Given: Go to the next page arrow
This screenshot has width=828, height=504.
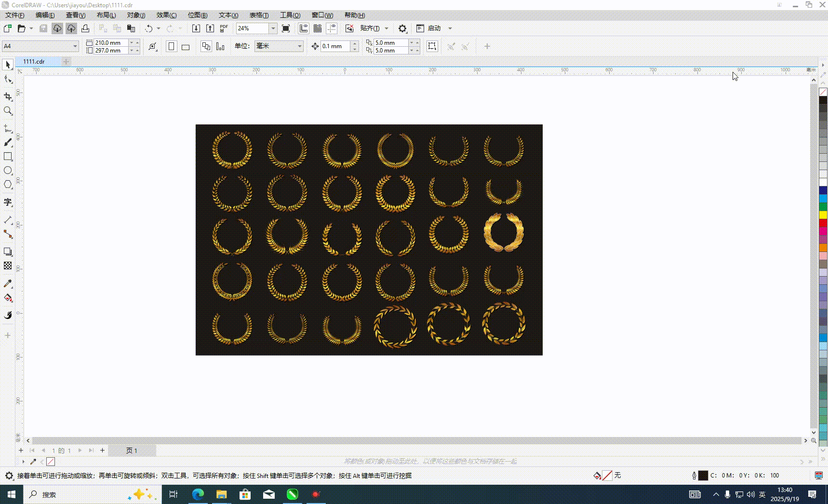Looking at the screenshot, I should [x=80, y=451].
